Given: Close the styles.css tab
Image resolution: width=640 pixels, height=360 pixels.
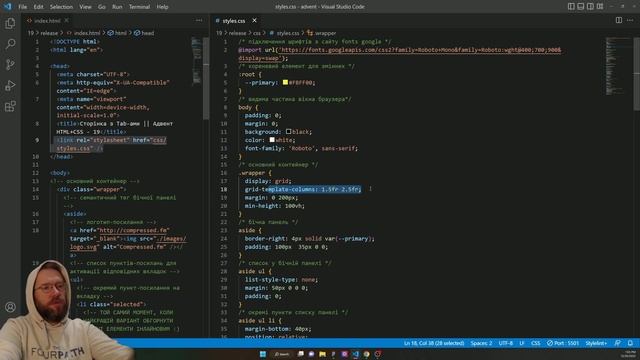Looking at the screenshot, I should pos(254,20).
